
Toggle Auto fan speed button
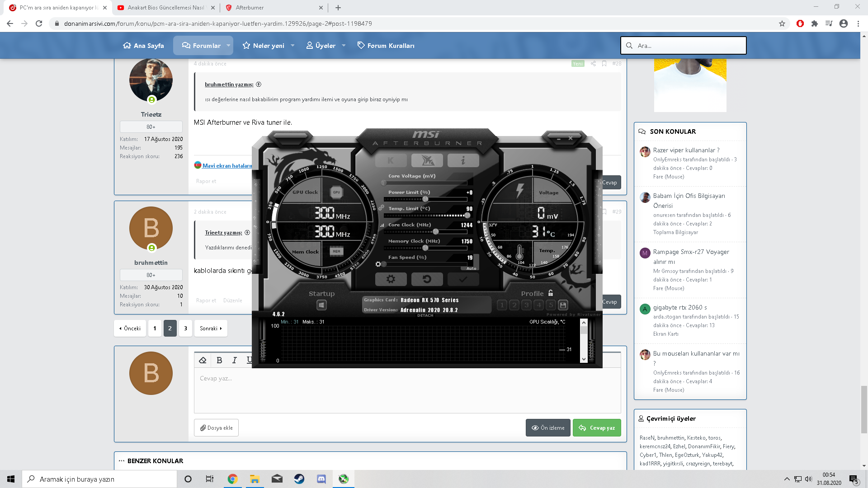point(471,268)
